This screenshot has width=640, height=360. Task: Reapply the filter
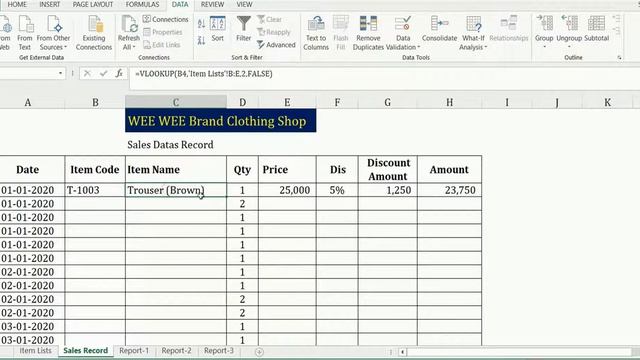click(274, 32)
